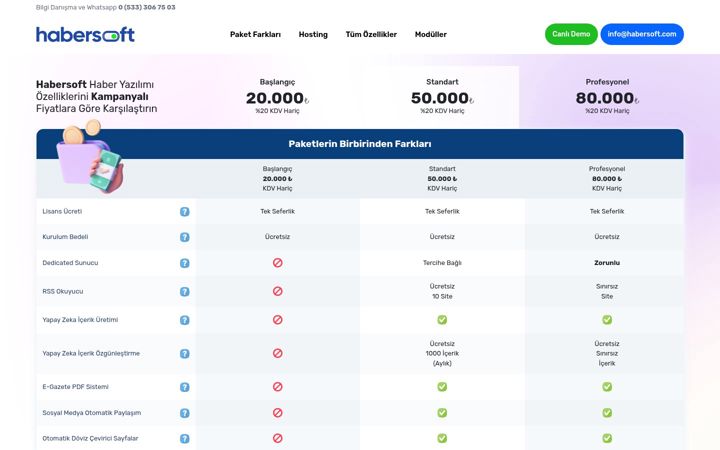The width and height of the screenshot is (720, 450).
Task: Show help for Kurulum Bedeli
Action: tap(185, 237)
